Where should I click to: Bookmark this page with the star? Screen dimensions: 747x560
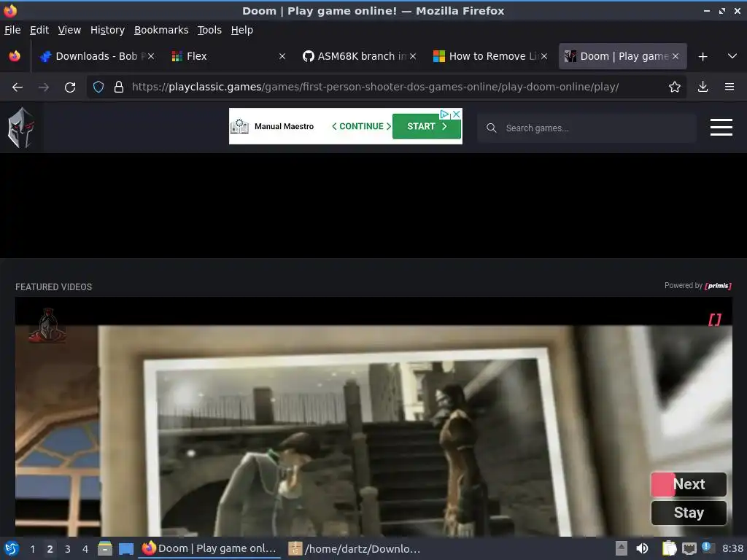[675, 87]
